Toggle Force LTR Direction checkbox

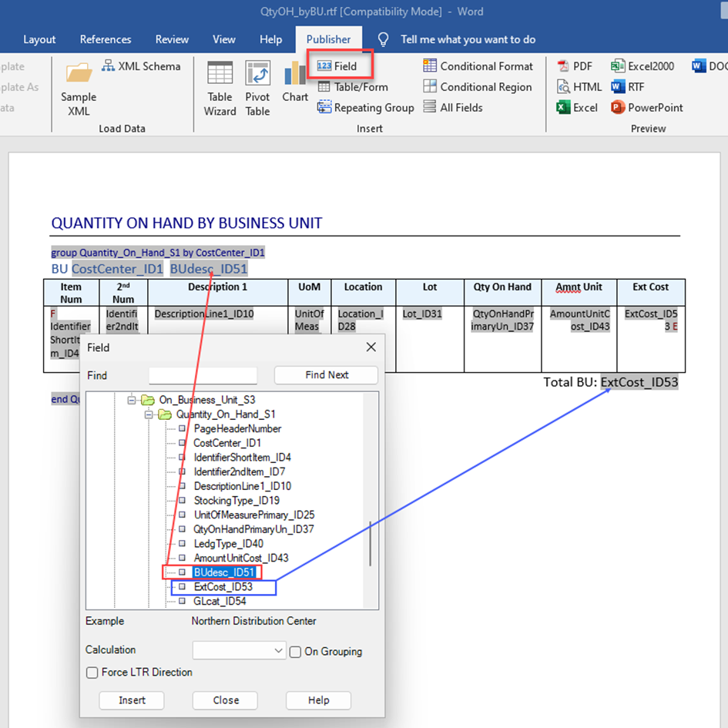coord(92,673)
